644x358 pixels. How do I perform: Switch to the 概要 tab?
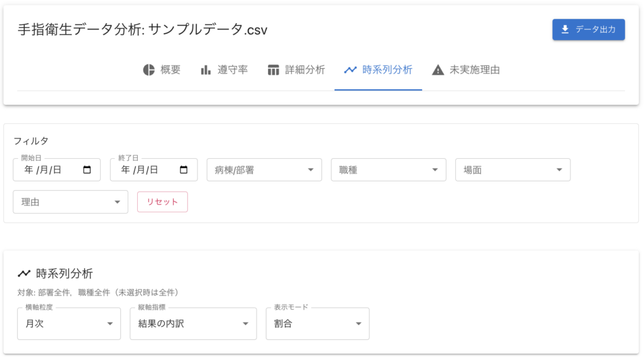coord(162,70)
